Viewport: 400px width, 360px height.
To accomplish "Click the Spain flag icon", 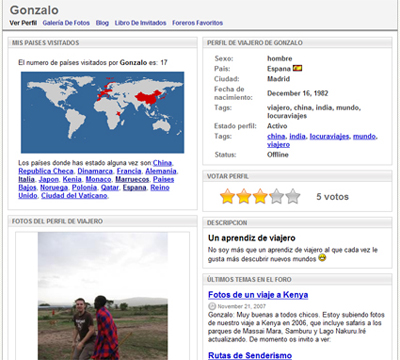I will pyautogui.click(x=297, y=68).
